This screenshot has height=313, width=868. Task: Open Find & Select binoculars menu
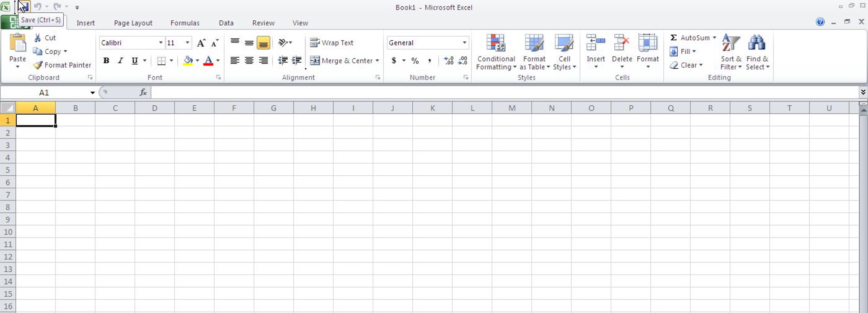(x=757, y=52)
